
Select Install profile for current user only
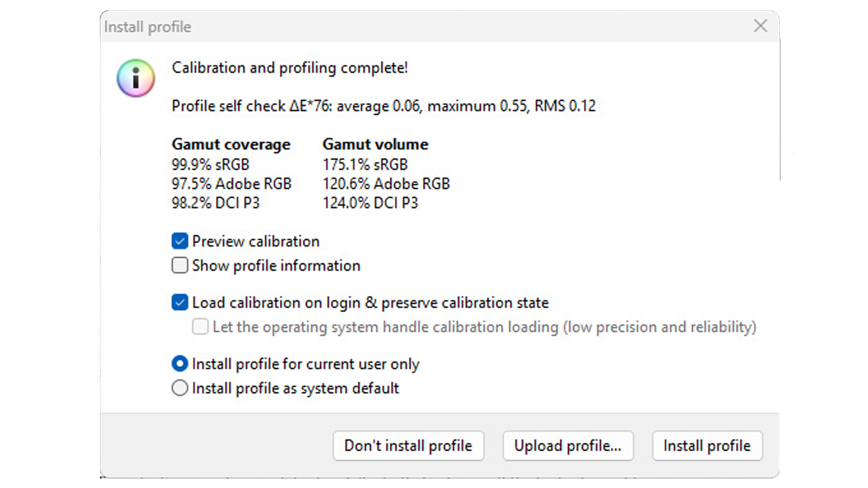coord(180,364)
